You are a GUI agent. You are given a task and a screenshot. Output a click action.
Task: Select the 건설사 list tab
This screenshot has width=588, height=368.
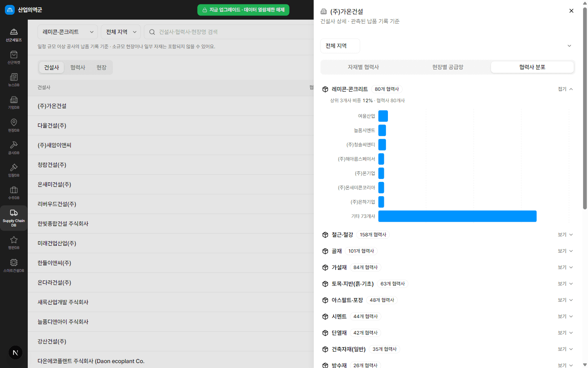[x=51, y=67]
